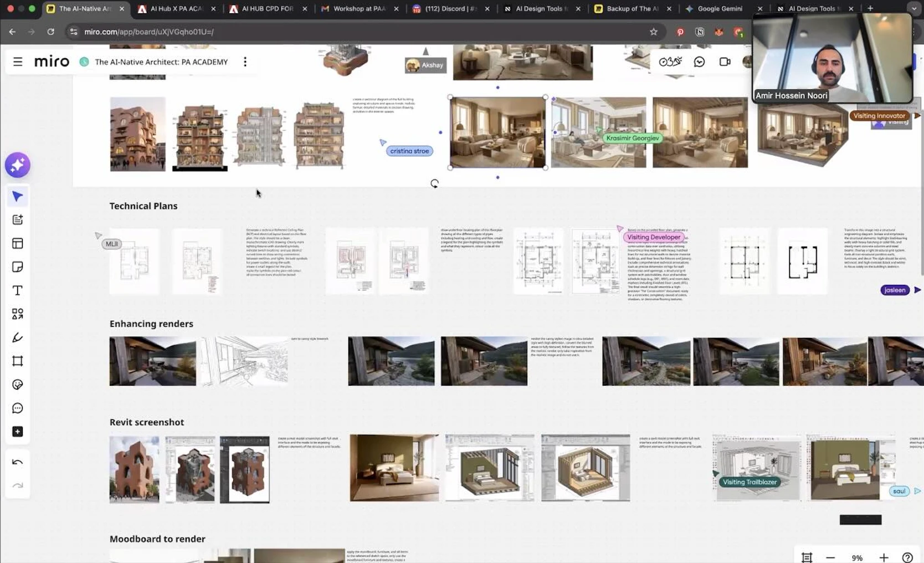
Task: Click the Miro logo link
Action: coord(52,62)
